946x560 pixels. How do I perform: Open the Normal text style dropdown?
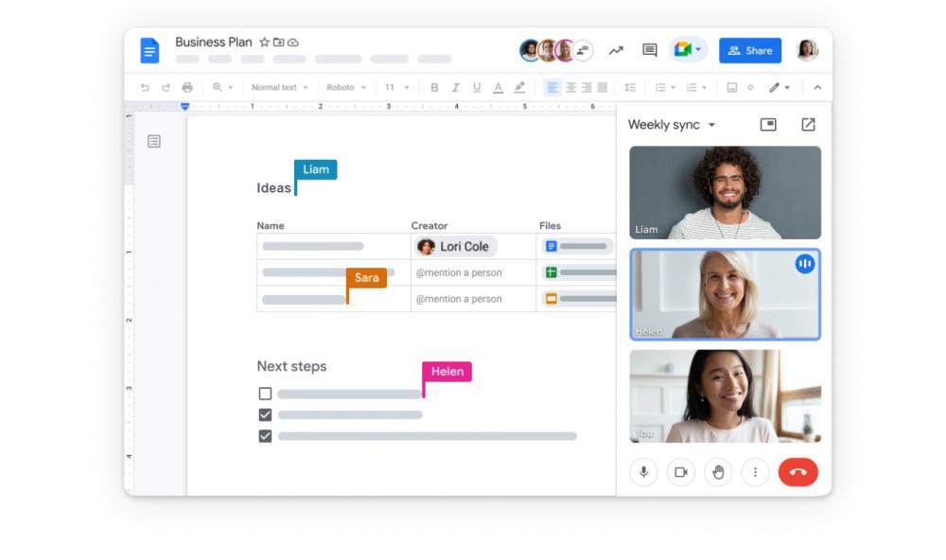coord(279,87)
